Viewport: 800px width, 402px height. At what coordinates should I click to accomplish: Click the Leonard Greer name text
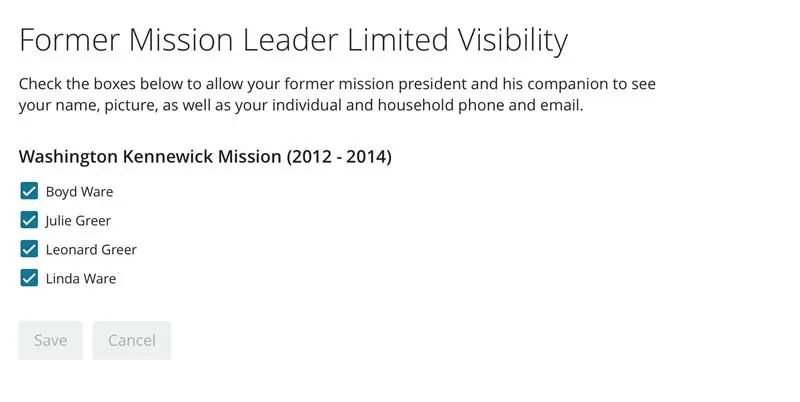coord(91,249)
